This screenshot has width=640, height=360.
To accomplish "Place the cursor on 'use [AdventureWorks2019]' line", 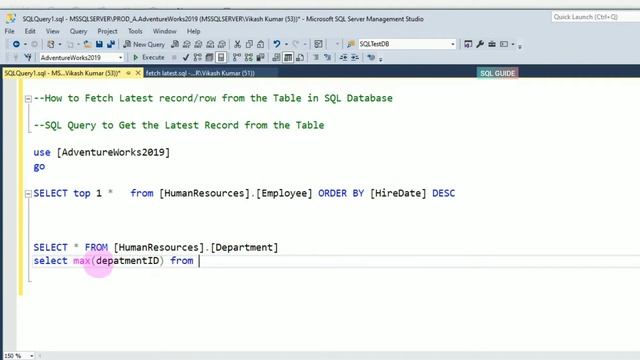I will click(x=102, y=152).
